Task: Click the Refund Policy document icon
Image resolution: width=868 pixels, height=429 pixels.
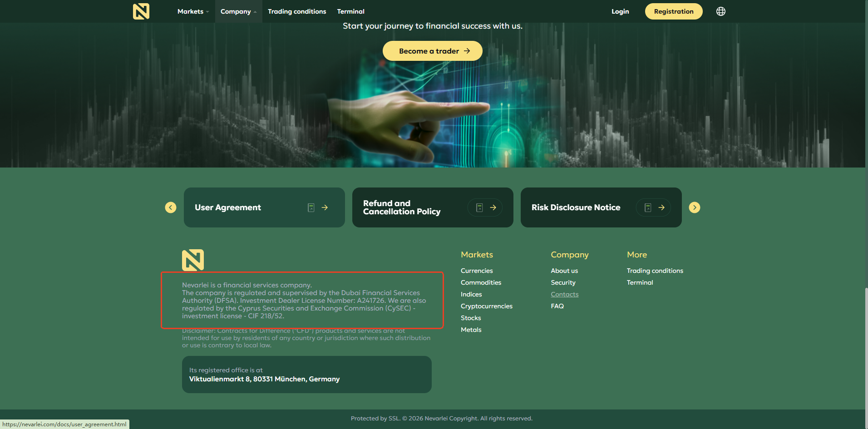Action: (479, 207)
